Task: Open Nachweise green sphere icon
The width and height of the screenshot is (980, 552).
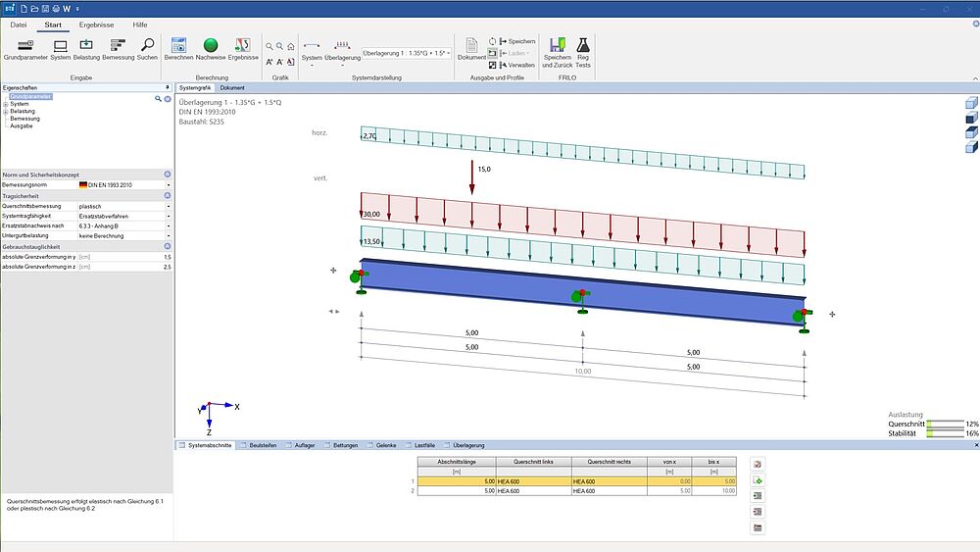Action: pyautogui.click(x=210, y=46)
